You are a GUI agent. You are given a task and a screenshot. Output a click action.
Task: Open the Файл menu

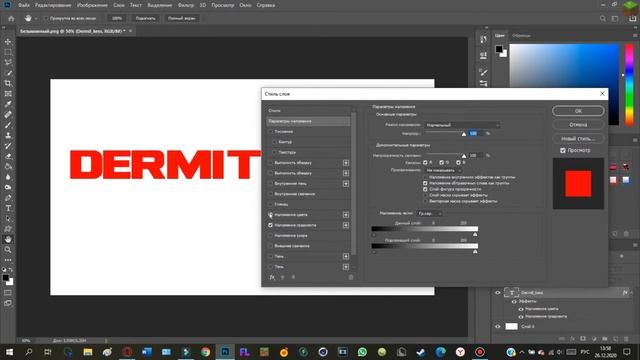[24, 5]
